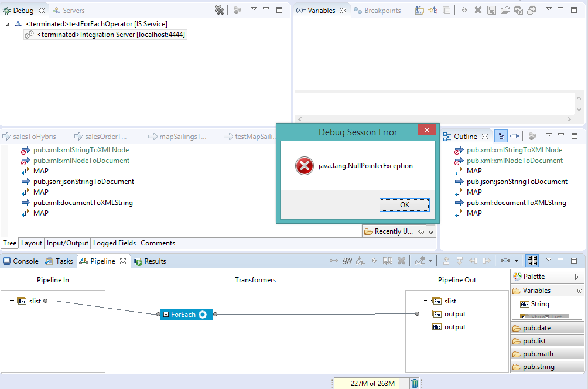This screenshot has width=588, height=389.
Task: Expand the ForEach transformer plus box
Action: point(166,315)
